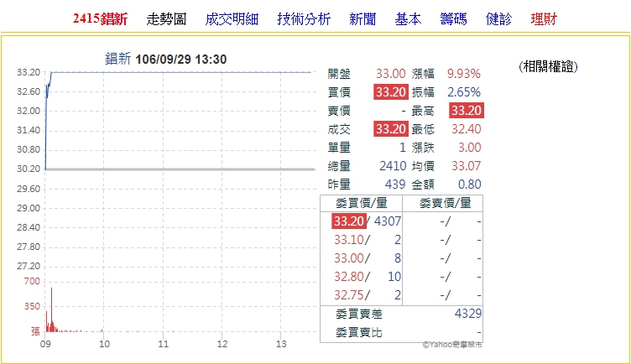Open the 2415錩新 stock title link
Viewport: 631px width, 364px height.
[x=100, y=19]
